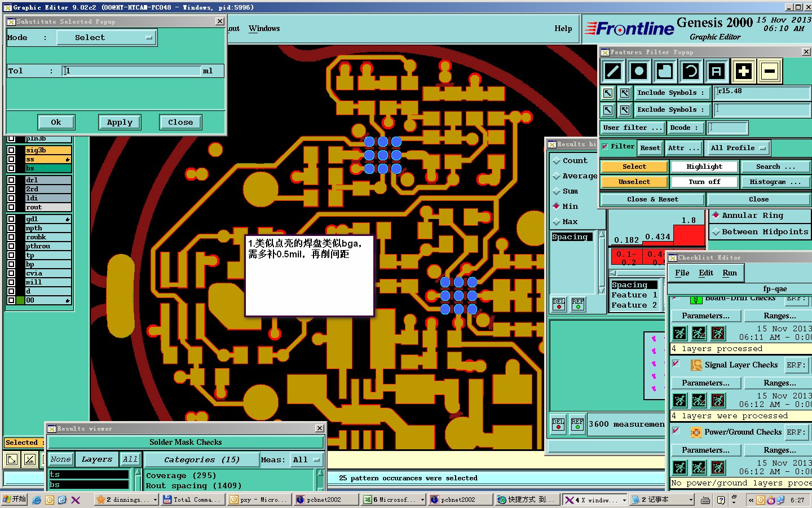
Task: Click first zoom icon below Selected label
Action: [x=12, y=459]
